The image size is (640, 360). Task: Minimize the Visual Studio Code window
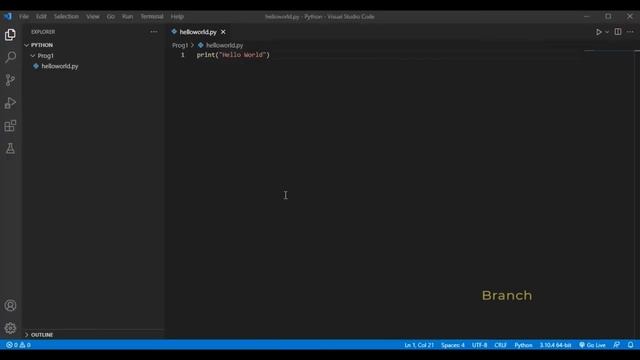[x=587, y=16]
